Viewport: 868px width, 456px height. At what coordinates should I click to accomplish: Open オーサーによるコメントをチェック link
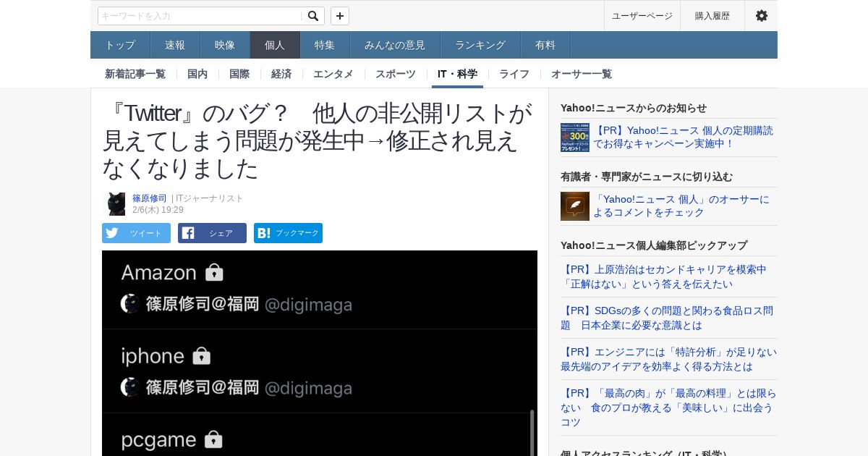point(681,206)
